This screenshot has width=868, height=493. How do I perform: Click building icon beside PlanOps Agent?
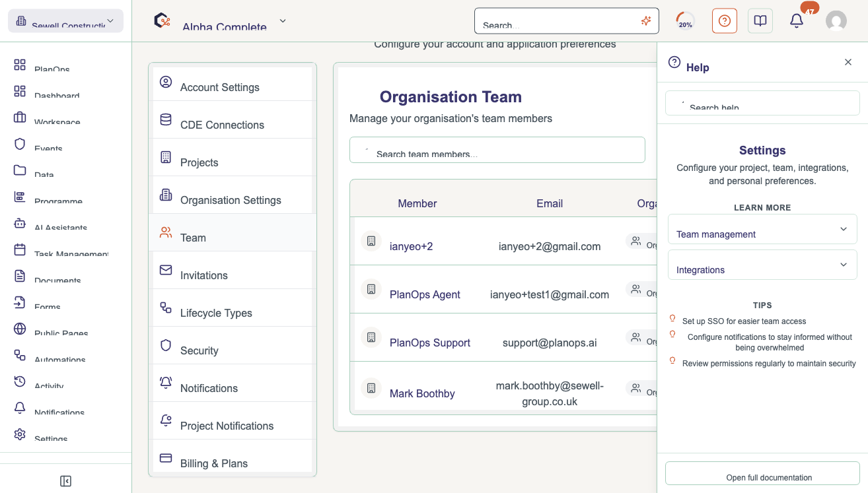tap(371, 289)
